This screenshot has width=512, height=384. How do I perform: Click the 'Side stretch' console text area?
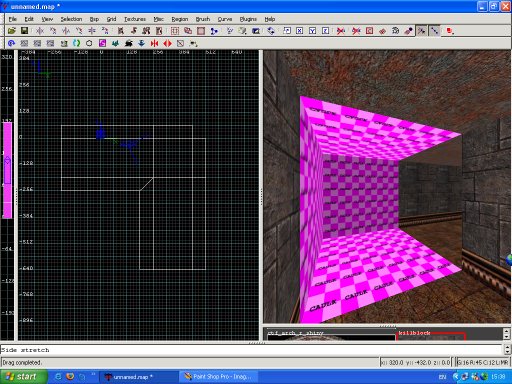(x=252, y=350)
